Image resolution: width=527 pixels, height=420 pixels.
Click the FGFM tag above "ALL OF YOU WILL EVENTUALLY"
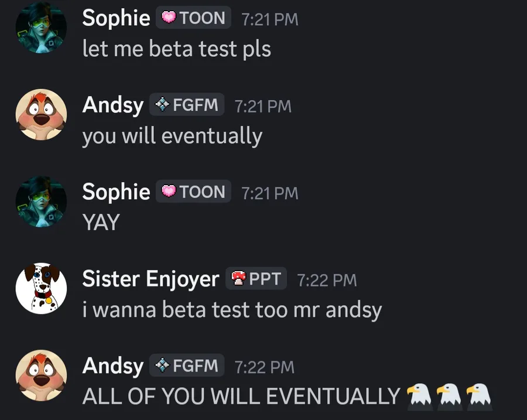187,366
